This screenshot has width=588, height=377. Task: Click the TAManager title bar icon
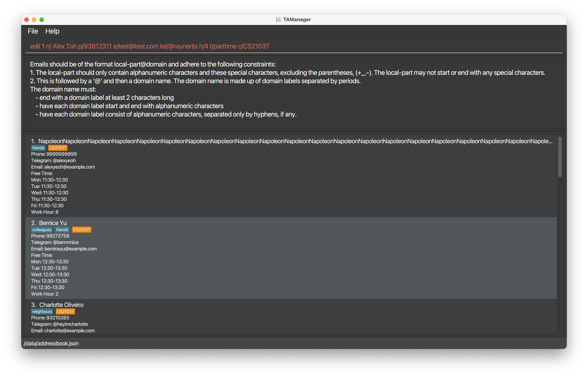276,19
